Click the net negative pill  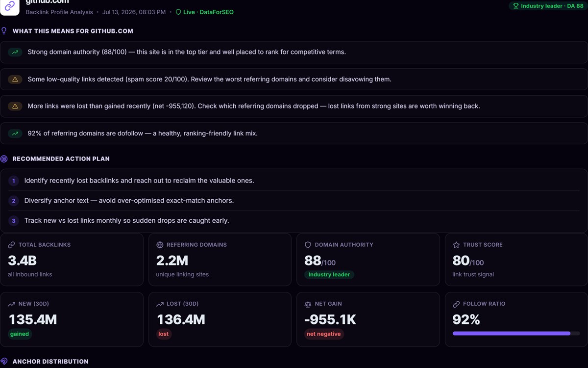click(x=323, y=334)
